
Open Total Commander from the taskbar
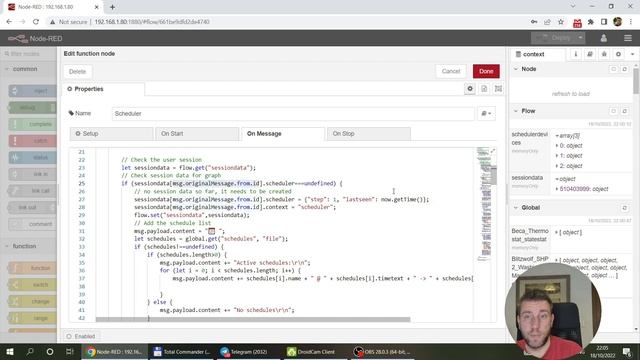coord(182,352)
